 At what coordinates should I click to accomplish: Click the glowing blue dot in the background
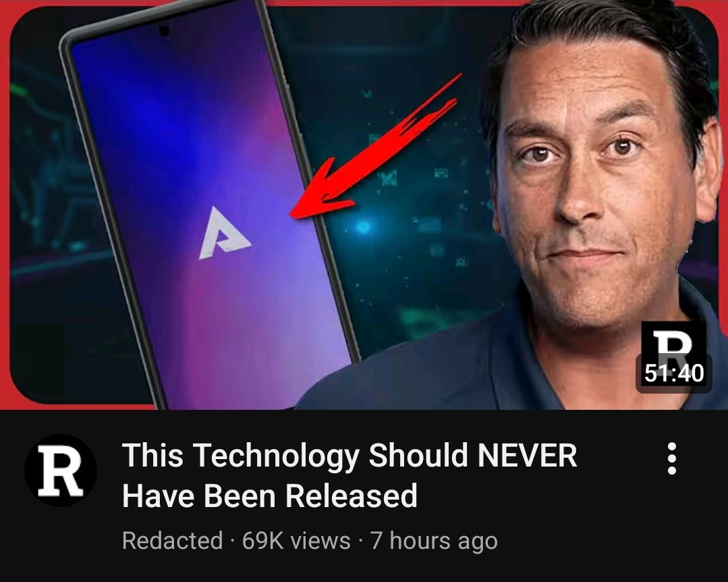[x=363, y=227]
